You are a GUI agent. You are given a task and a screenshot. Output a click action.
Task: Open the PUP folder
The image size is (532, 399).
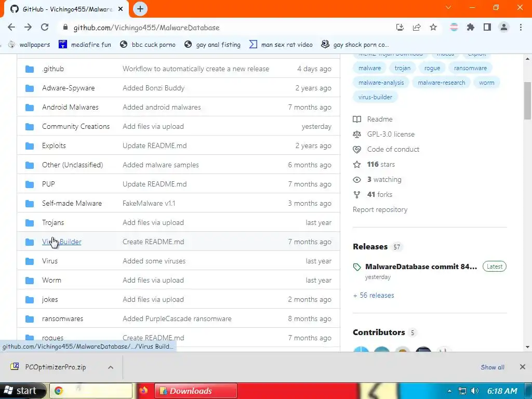tap(48, 184)
